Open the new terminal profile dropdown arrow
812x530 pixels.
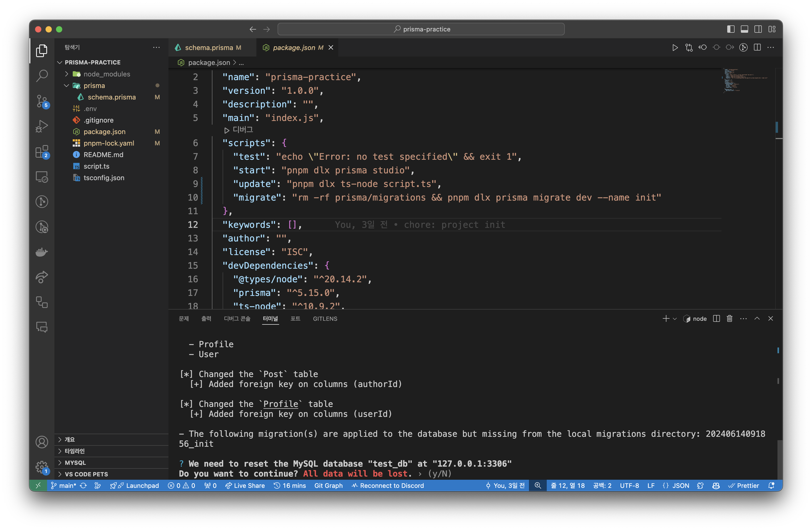[x=674, y=319]
